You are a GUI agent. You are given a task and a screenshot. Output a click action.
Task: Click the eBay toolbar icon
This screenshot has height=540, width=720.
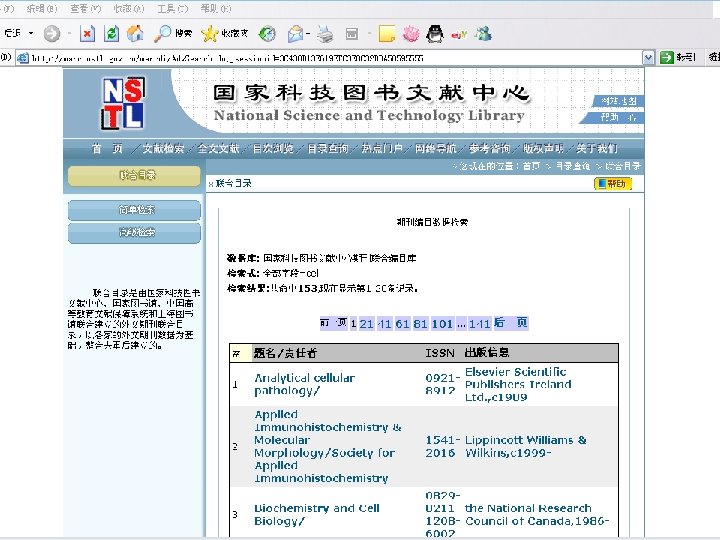point(459,34)
